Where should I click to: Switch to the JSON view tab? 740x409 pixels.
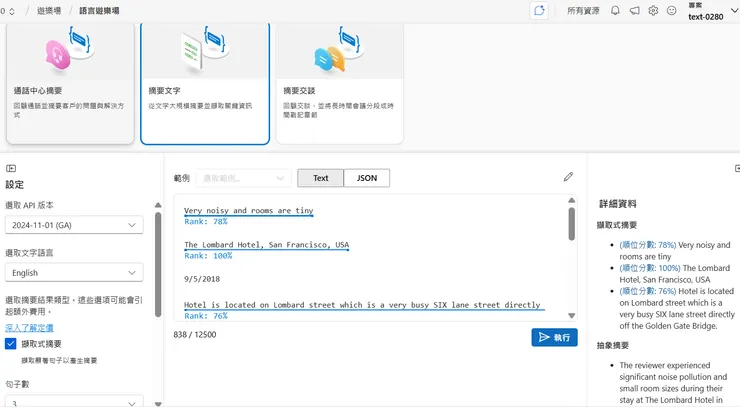coord(367,178)
